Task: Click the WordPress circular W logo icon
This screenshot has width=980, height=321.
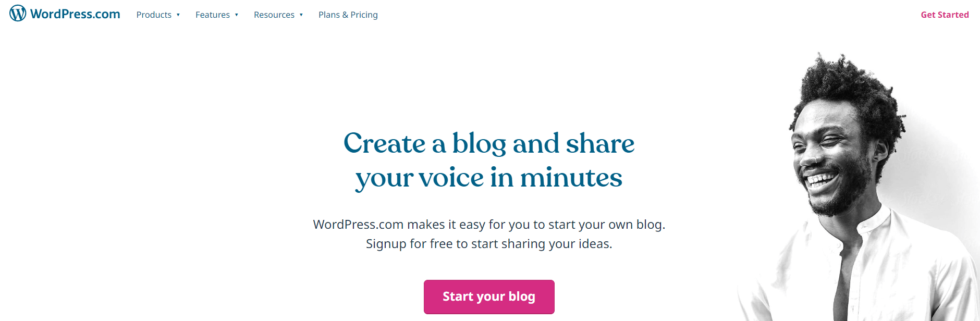Action: click(x=18, y=14)
